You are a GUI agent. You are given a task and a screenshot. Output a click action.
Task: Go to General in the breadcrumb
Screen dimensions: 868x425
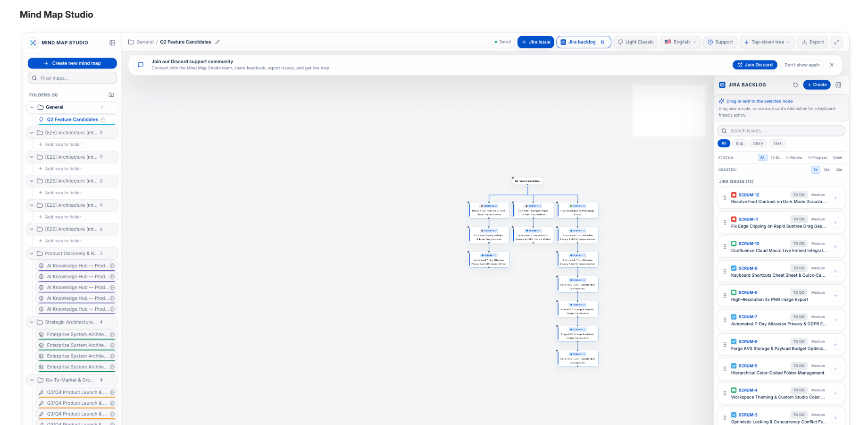145,42
